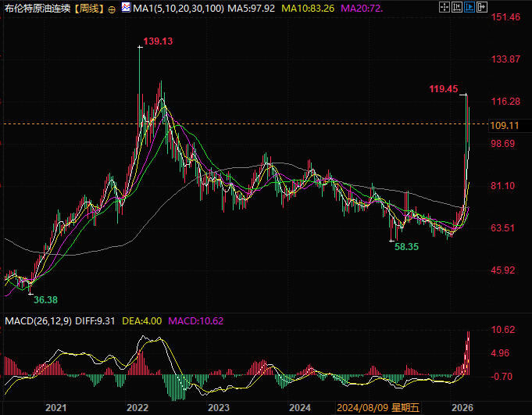Click the blue highlighted chart mode icon
532x415 pixels.
470,8
